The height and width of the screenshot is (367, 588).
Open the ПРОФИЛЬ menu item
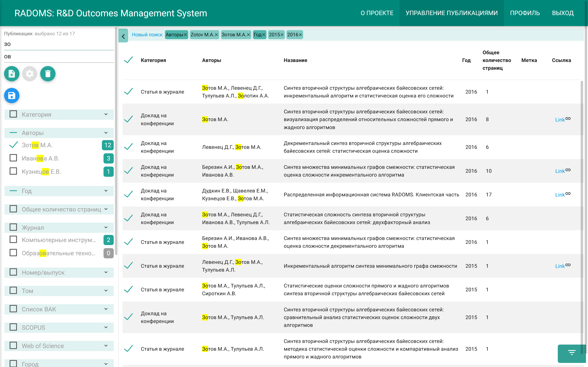[525, 13]
